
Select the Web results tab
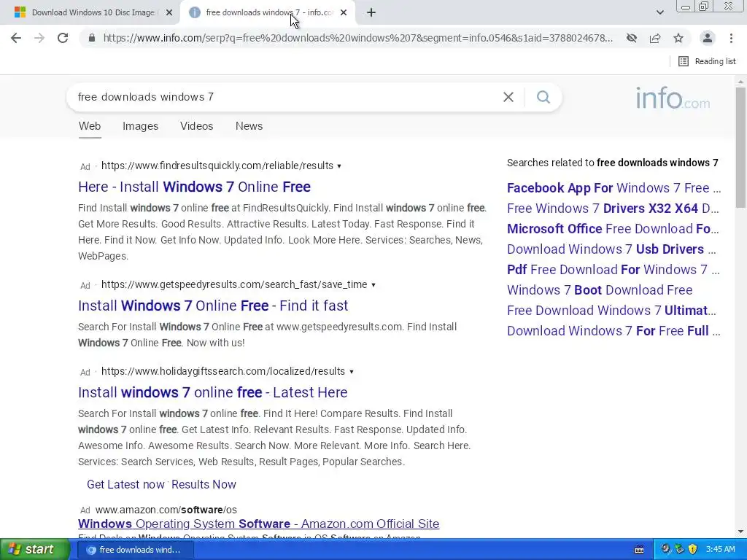coord(90,126)
